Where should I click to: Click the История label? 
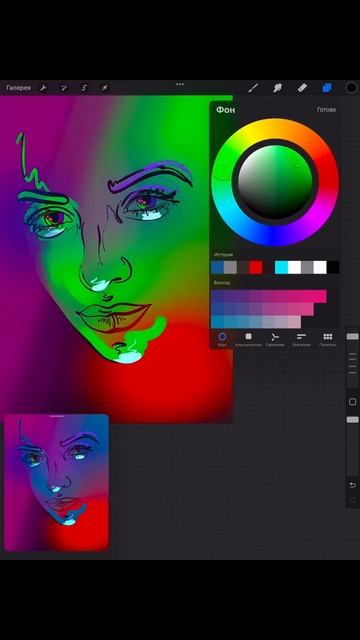[x=223, y=255]
